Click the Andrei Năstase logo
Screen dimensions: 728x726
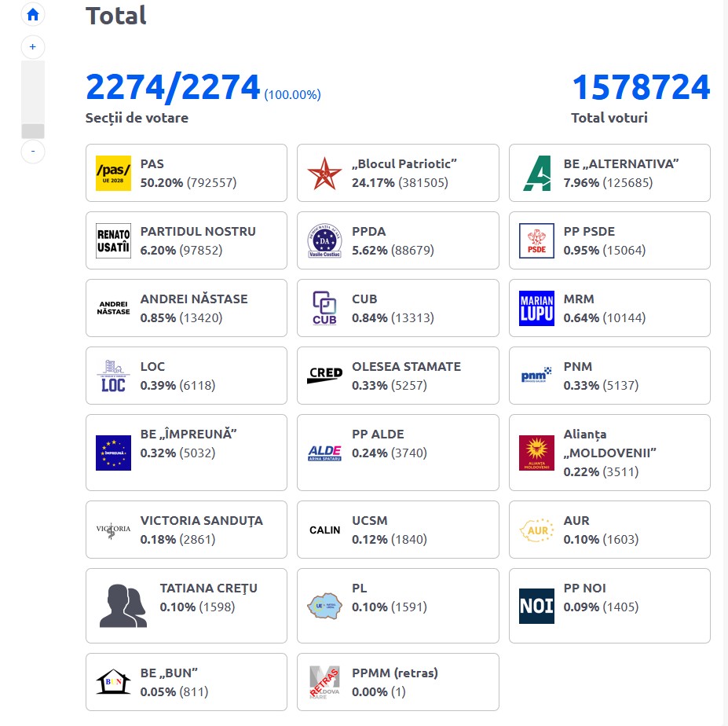pyautogui.click(x=113, y=308)
